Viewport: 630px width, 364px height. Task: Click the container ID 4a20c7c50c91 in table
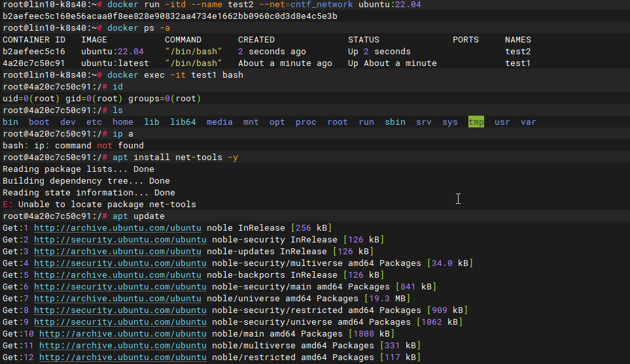34,63
